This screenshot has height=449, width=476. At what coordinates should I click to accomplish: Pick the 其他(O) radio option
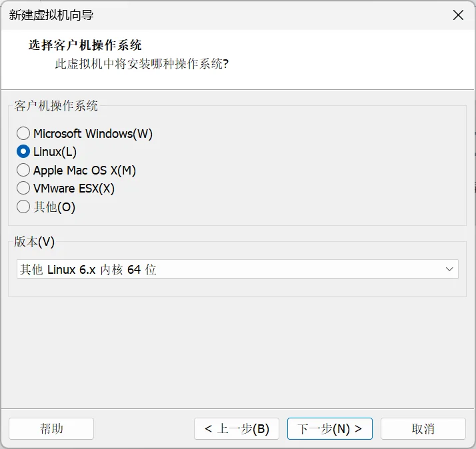[x=23, y=207]
